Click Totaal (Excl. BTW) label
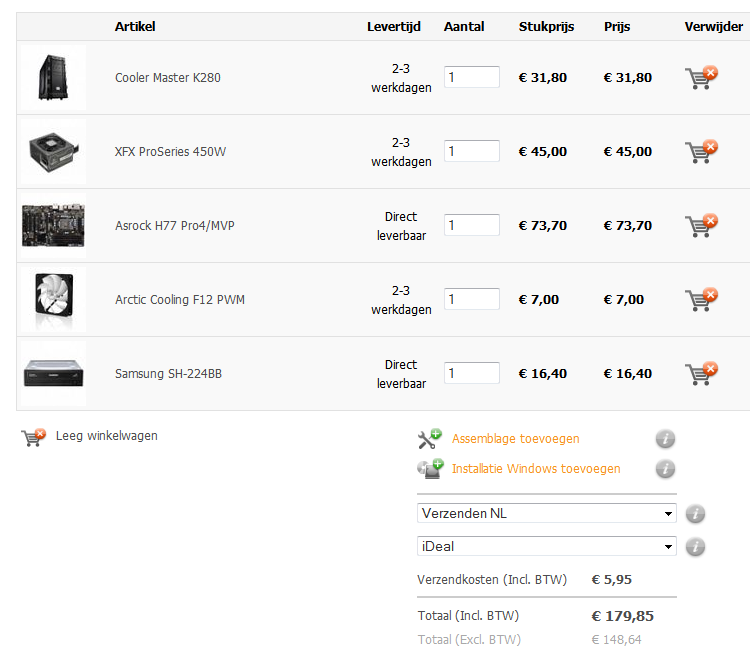The height and width of the screenshot is (653, 750). tap(469, 640)
